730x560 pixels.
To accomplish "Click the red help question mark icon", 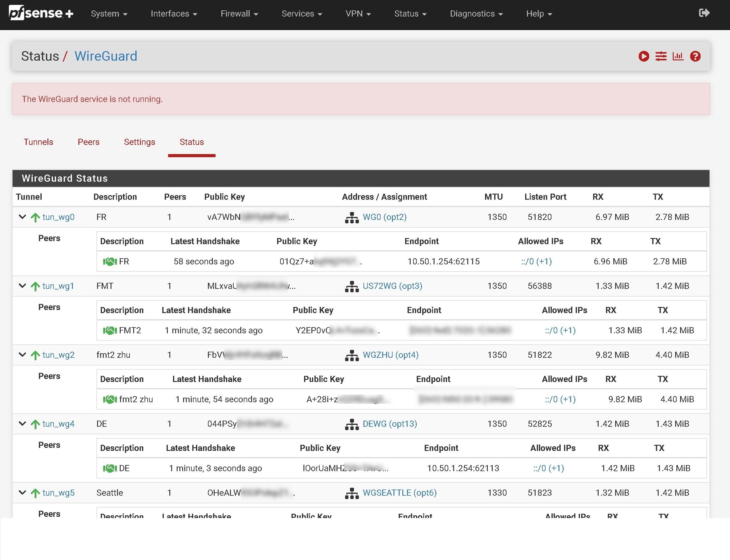I will click(x=695, y=56).
